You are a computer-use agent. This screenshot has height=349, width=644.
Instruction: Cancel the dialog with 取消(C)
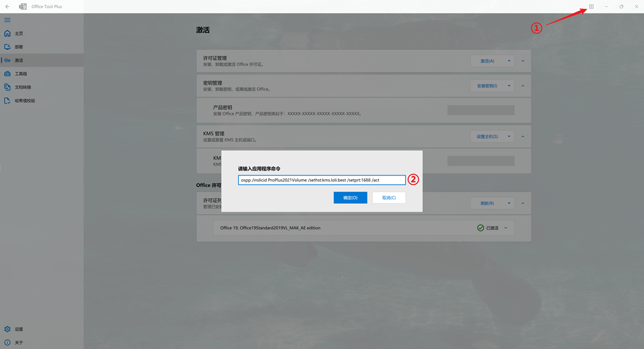[389, 198]
